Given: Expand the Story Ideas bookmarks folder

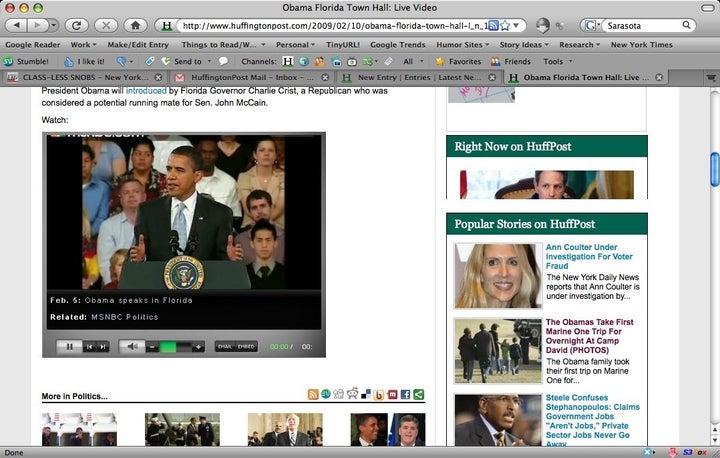Looking at the screenshot, I should (524, 45).
